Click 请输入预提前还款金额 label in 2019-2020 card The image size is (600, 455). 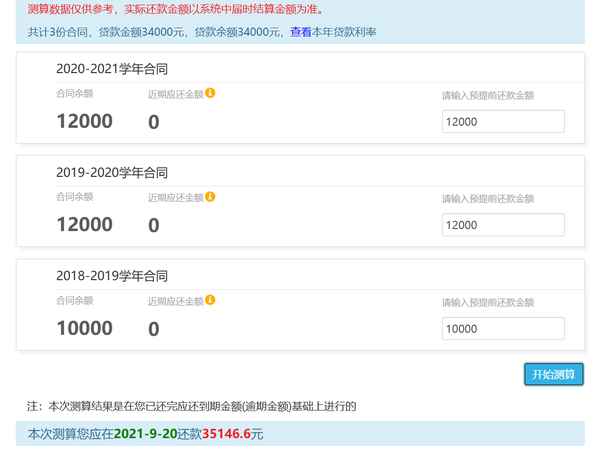tap(488, 199)
